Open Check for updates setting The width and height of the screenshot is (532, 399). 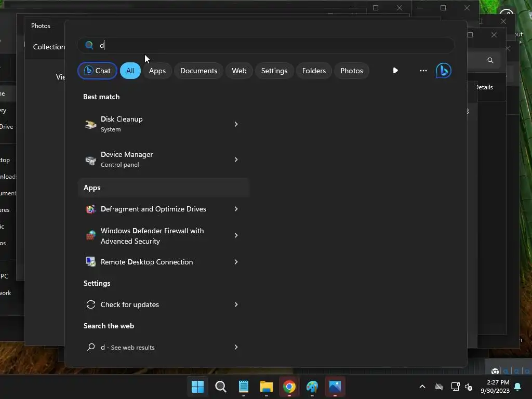[164, 304]
